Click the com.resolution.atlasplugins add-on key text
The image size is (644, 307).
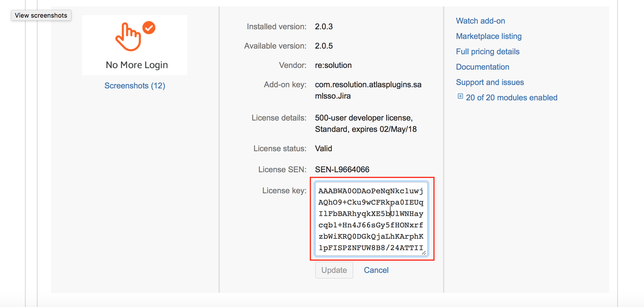[x=368, y=84]
